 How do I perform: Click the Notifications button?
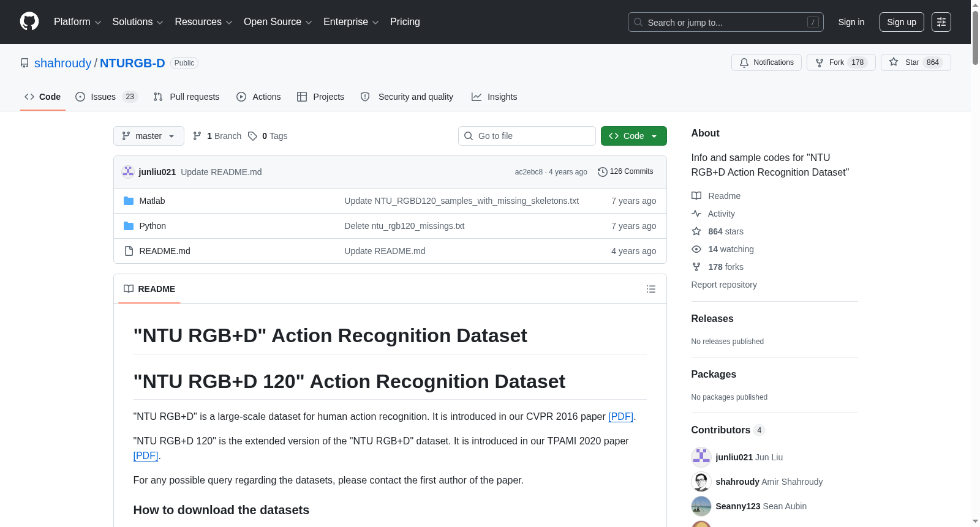(x=766, y=62)
